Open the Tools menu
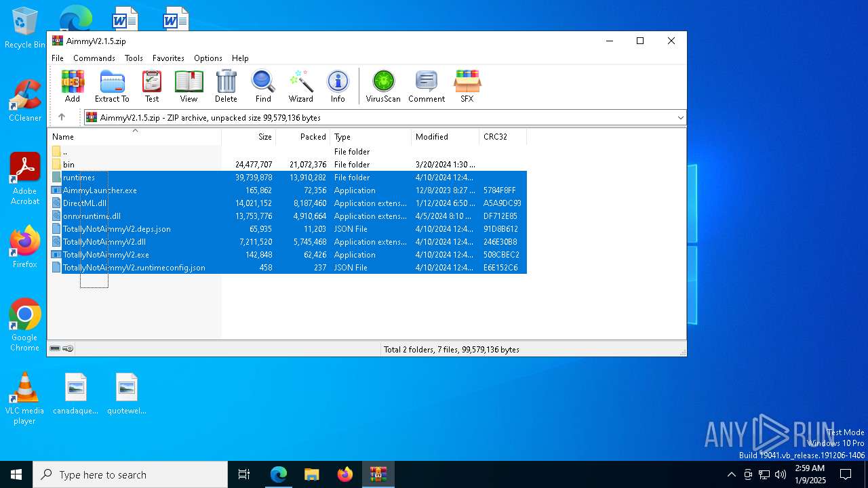The height and width of the screenshot is (488, 868). pyautogui.click(x=134, y=58)
